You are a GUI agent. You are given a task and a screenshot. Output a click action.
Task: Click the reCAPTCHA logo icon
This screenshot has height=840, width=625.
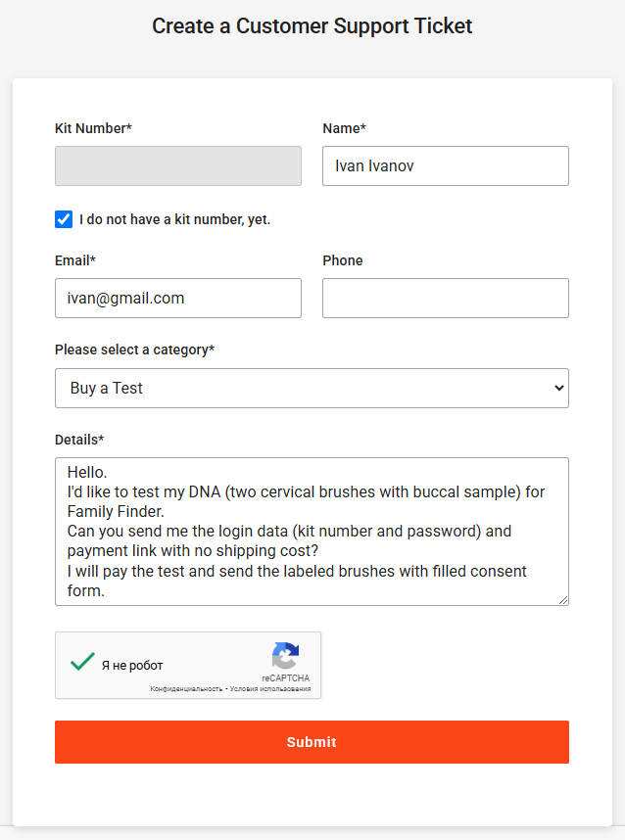pyautogui.click(x=285, y=655)
